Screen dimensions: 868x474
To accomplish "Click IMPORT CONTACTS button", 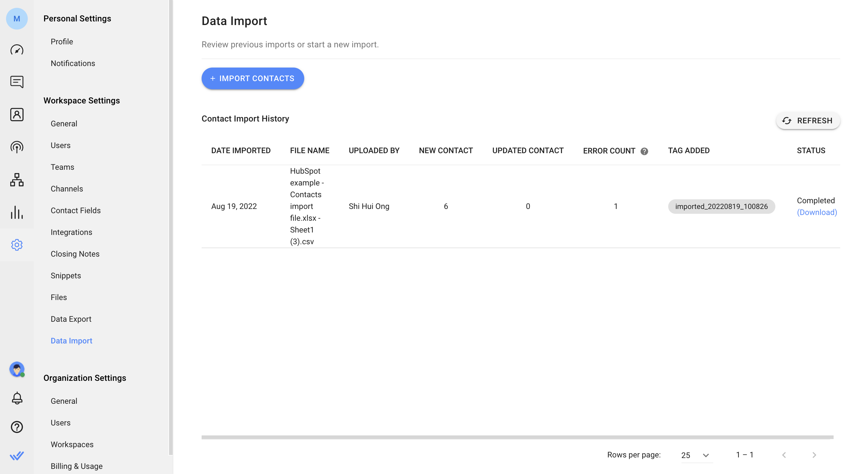I will [252, 78].
